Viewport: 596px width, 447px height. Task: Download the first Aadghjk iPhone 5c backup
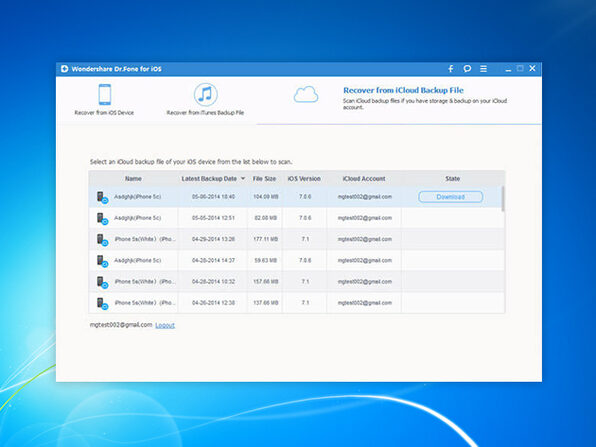point(450,197)
